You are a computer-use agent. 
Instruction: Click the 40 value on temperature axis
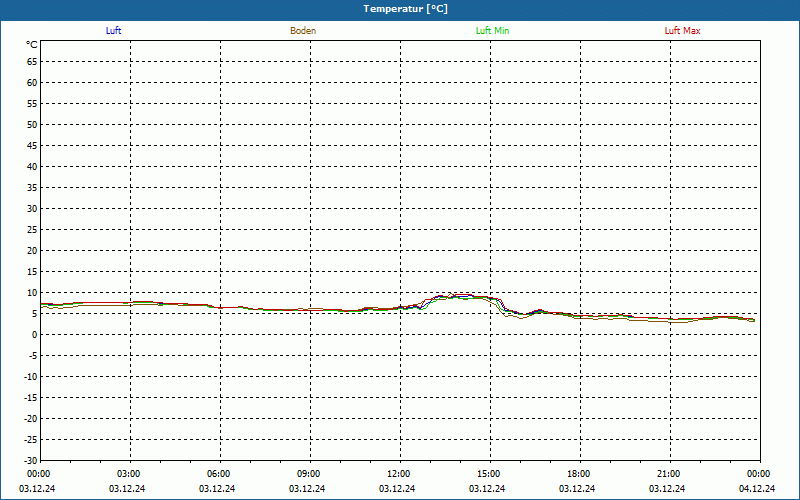tap(32, 167)
